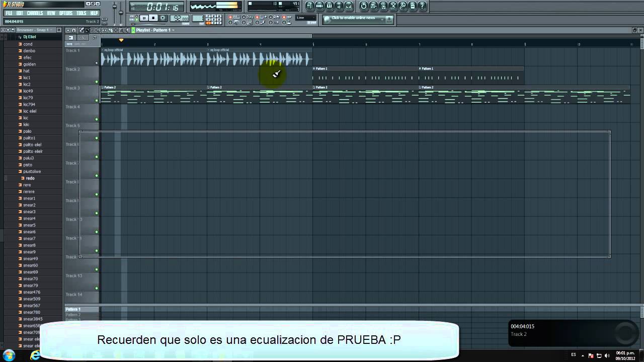This screenshot has width=644, height=362.
Task: Close the Browser panel
Action: coord(59,30)
